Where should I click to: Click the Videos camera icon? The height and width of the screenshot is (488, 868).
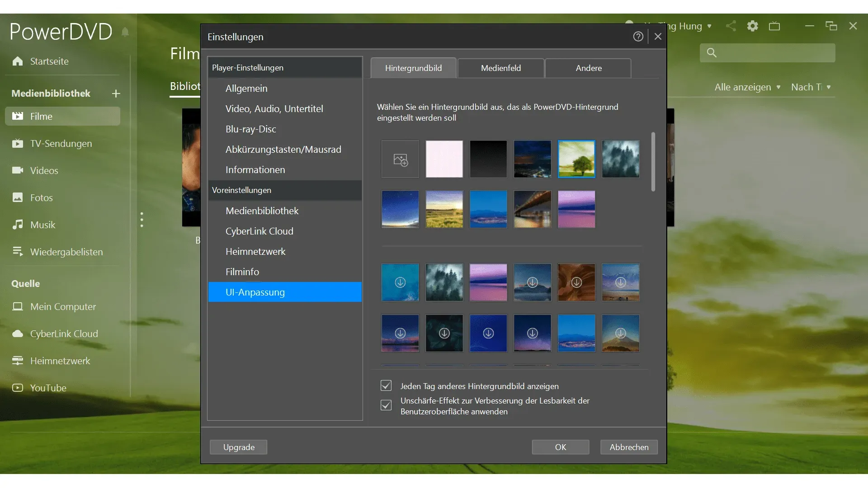tap(18, 170)
